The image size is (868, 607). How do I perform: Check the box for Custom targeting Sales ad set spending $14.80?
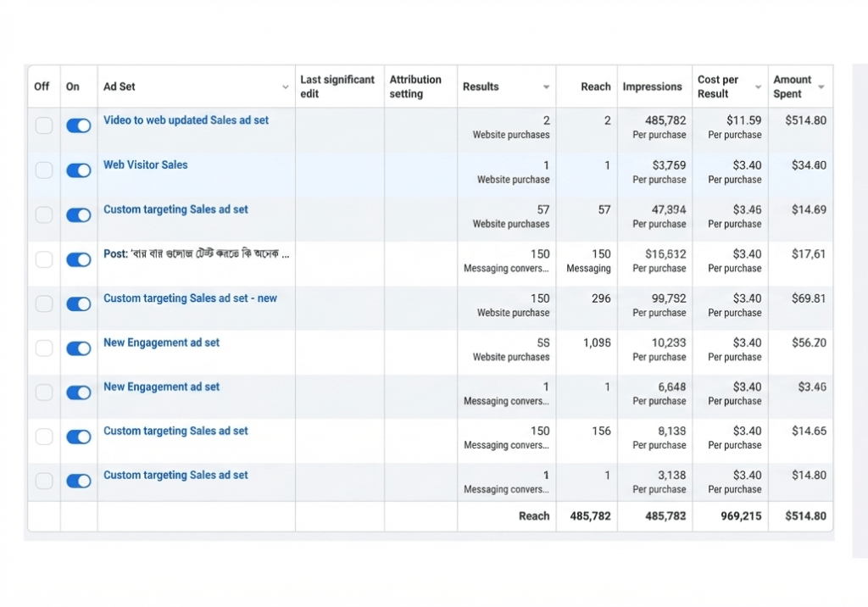[44, 481]
